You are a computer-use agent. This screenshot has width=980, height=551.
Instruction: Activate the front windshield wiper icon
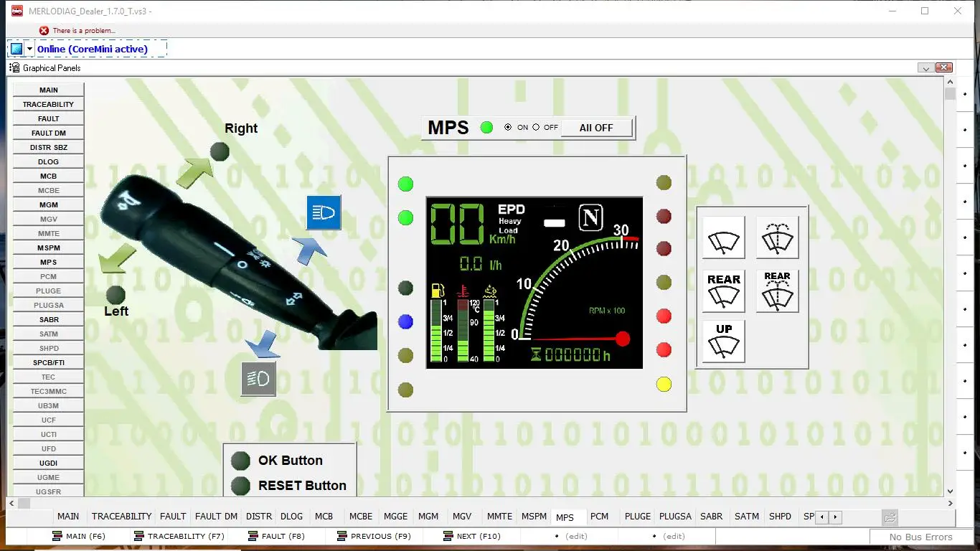pos(723,237)
